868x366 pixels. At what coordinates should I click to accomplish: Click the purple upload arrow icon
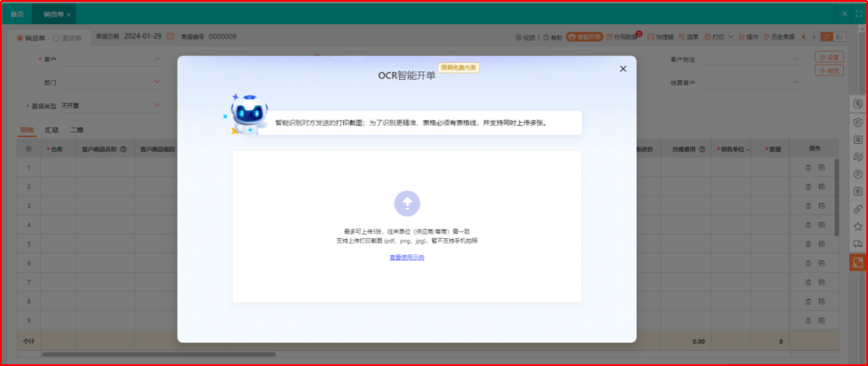(407, 203)
